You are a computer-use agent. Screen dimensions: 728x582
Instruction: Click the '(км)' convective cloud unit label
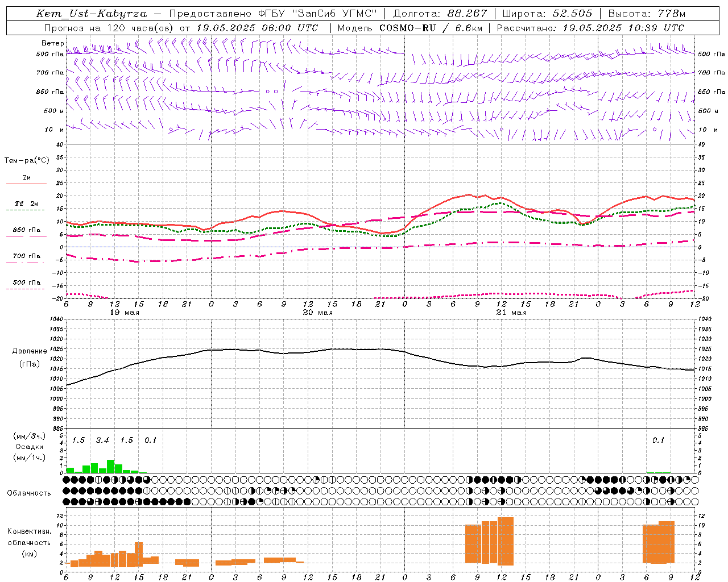tap(29, 554)
